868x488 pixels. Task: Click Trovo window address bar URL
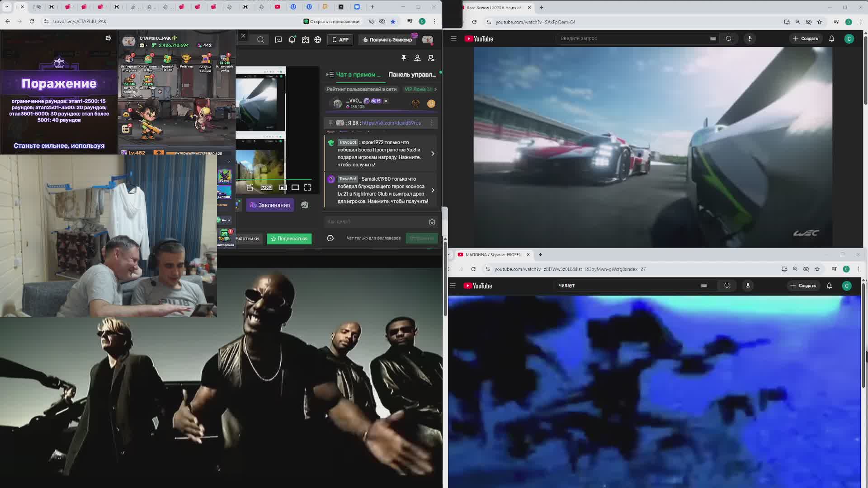click(80, 21)
